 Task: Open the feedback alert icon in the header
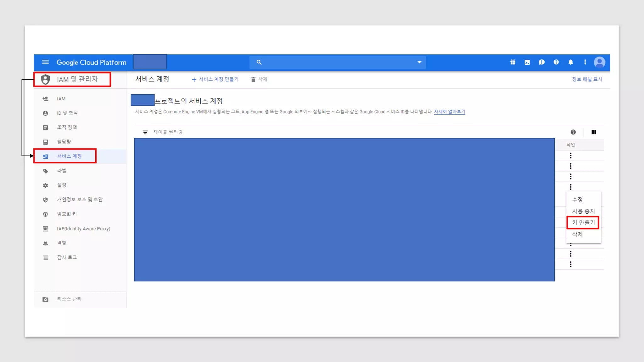pos(541,62)
